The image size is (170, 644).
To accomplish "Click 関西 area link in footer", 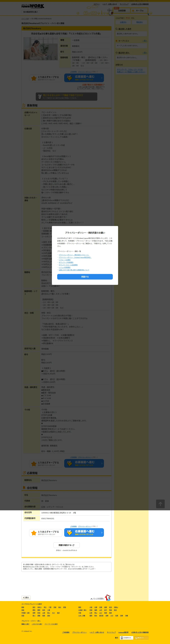I will [x=80, y=607].
